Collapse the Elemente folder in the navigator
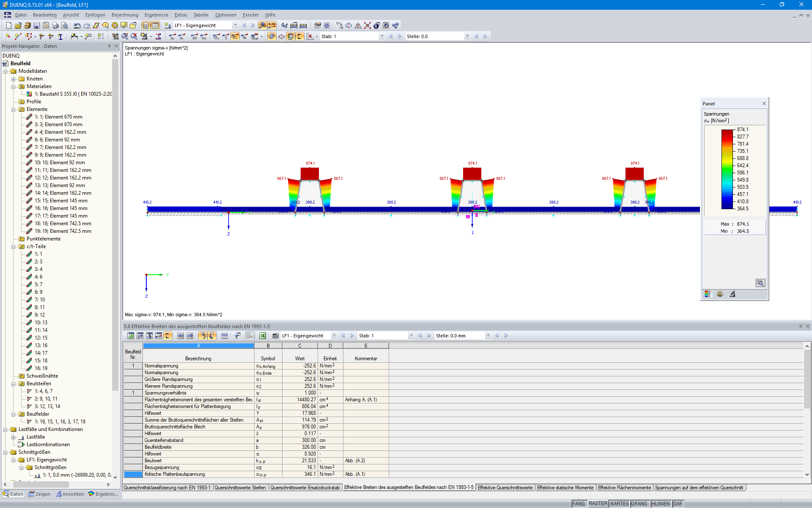This screenshot has height=508, width=812. coord(14,109)
